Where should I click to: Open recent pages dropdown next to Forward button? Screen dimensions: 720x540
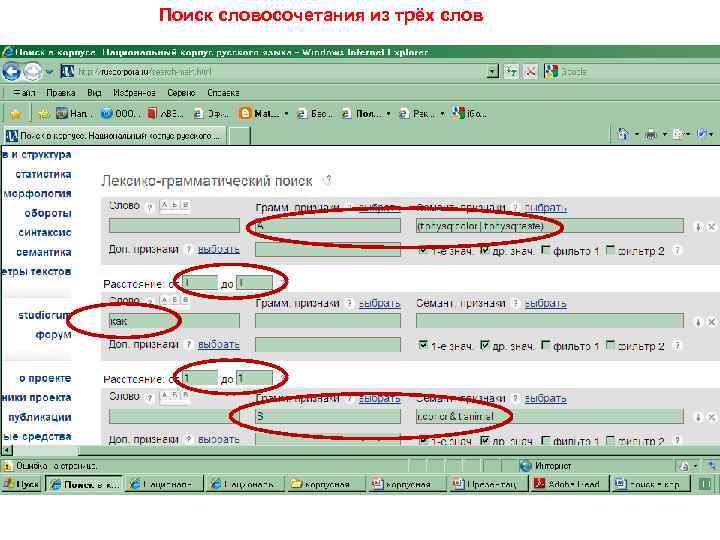[x=49, y=72]
